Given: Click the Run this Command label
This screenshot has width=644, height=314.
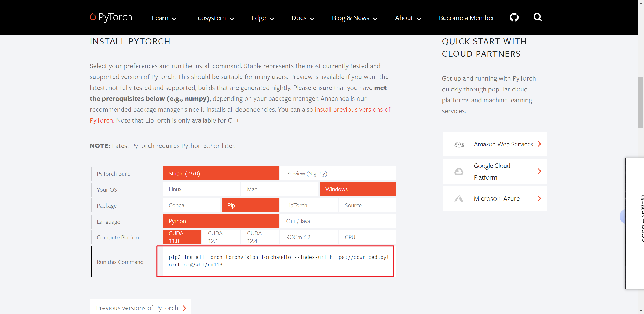Looking at the screenshot, I should click(121, 262).
